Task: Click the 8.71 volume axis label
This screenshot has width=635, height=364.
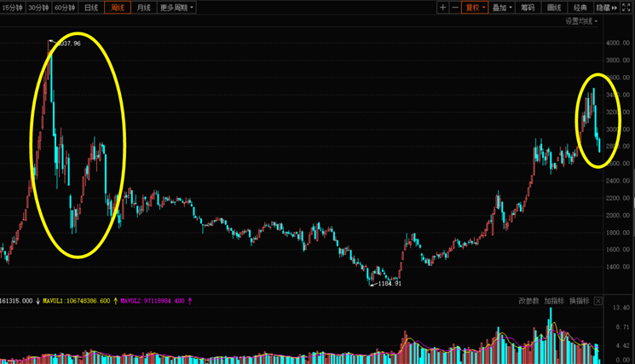Action: coord(623,326)
